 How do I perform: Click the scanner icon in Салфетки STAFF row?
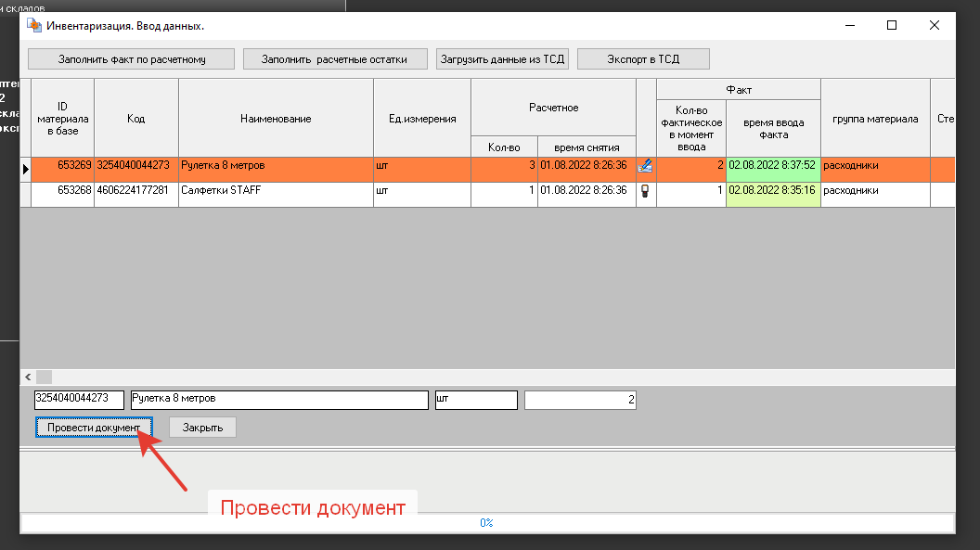646,190
